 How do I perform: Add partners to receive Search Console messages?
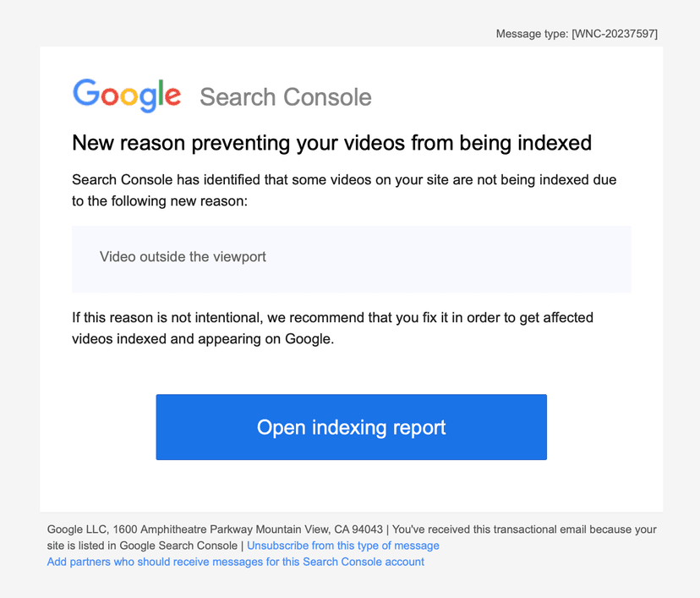234,562
